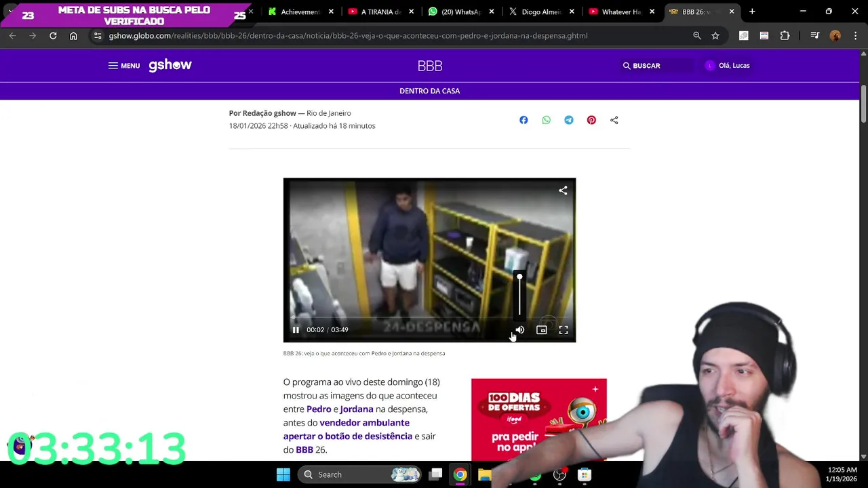Image resolution: width=868 pixels, height=488 pixels.
Task: Open the Chrome extensions puzzle icon
Action: [785, 36]
